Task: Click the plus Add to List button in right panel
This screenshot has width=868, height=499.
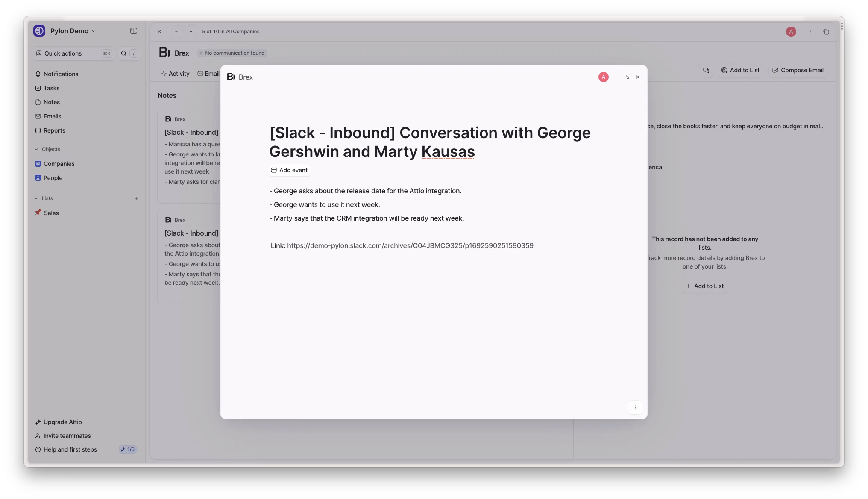Action: coord(705,286)
